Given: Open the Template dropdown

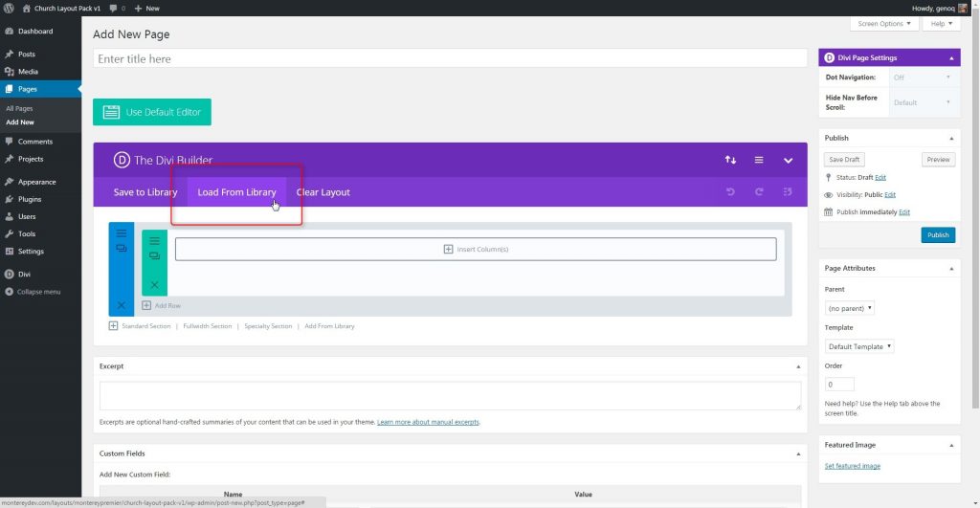Looking at the screenshot, I should point(859,346).
